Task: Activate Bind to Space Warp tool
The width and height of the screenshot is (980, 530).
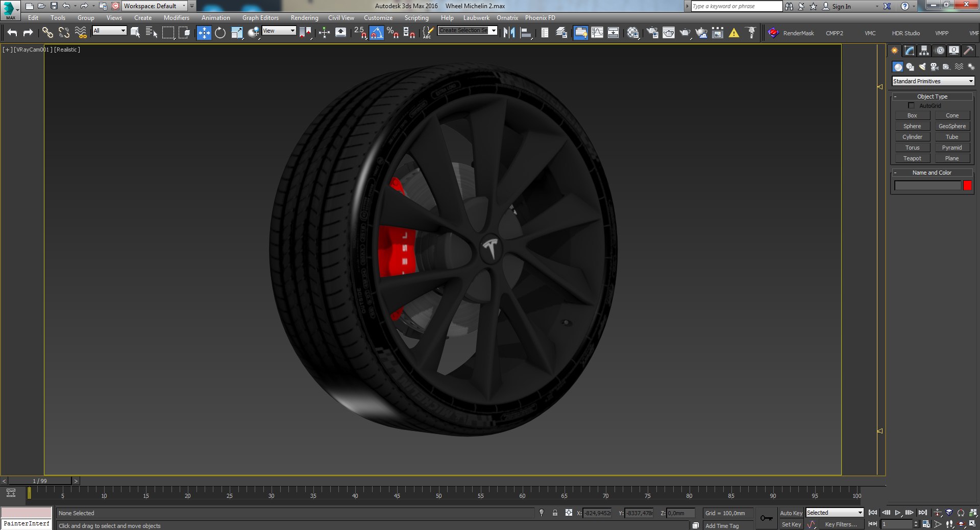Action: point(81,33)
